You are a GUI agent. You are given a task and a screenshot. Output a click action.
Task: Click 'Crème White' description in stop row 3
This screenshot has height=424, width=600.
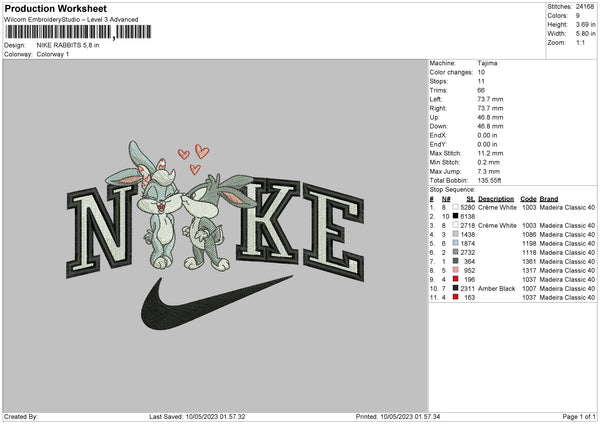click(497, 226)
